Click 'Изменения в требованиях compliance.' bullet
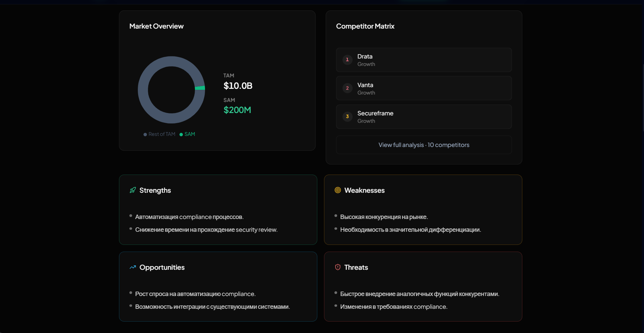644x333 pixels. 394,307
